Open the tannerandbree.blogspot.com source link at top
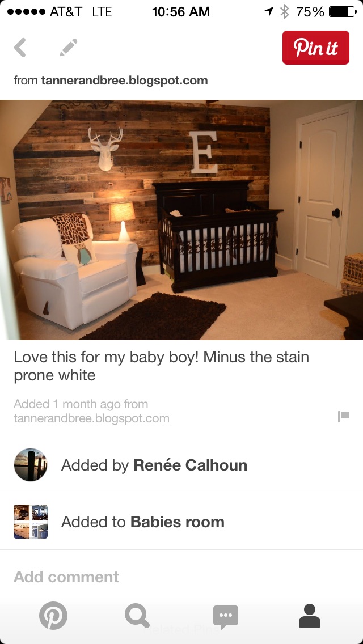This screenshot has width=363, height=644. click(x=124, y=80)
